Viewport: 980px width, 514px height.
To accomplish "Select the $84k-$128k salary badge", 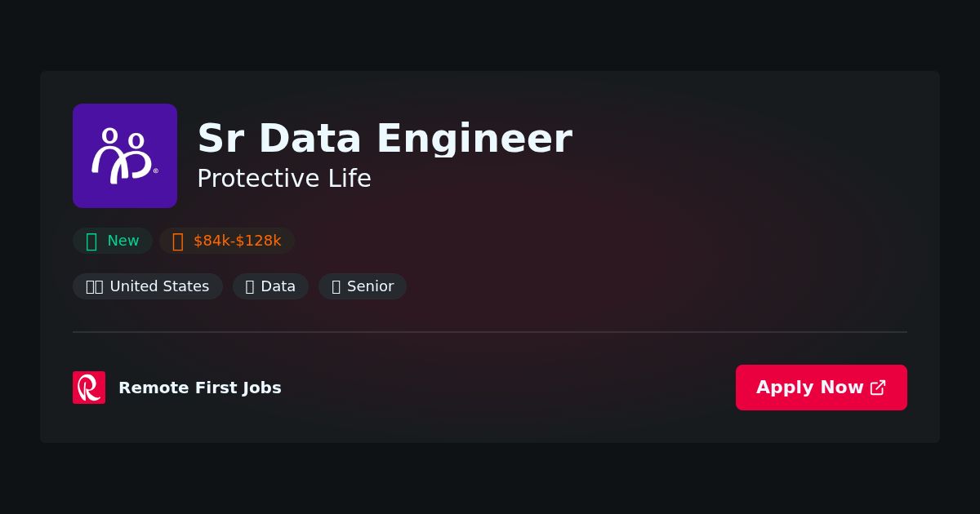I will click(227, 241).
